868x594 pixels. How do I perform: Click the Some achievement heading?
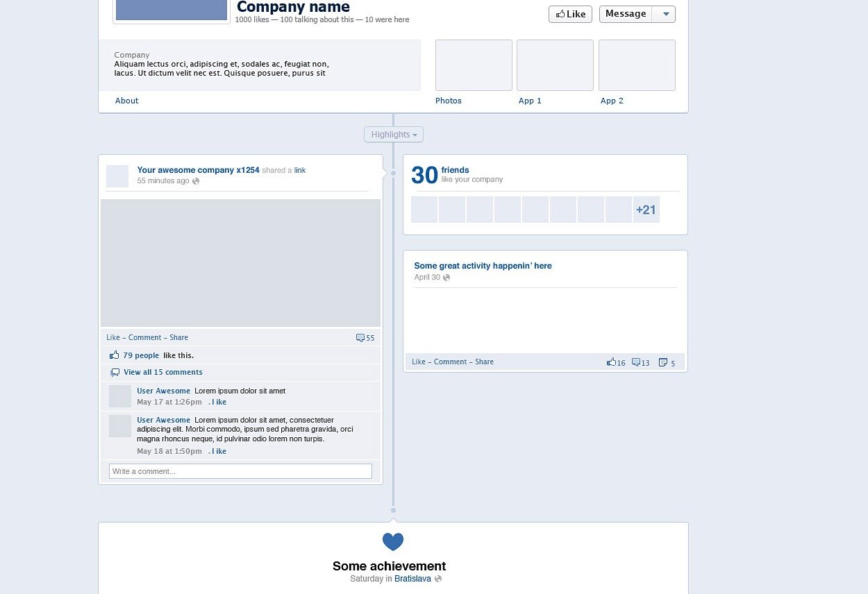[389, 566]
